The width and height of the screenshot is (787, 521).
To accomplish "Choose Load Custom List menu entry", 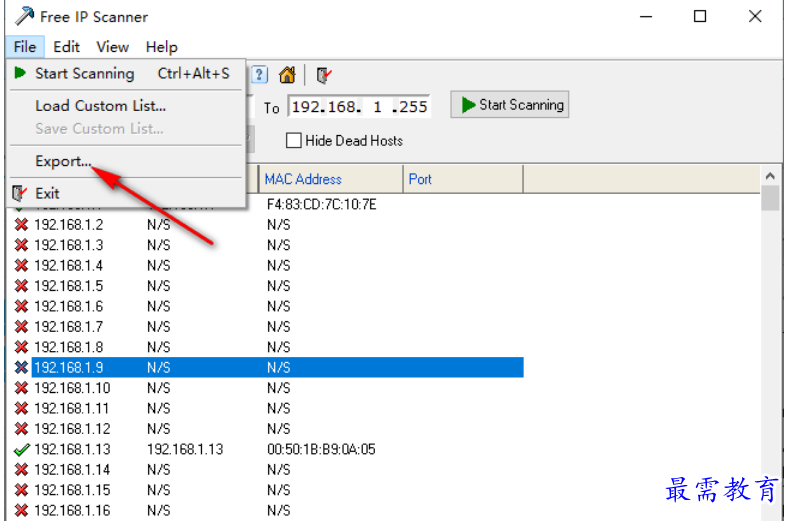I will [x=125, y=106].
